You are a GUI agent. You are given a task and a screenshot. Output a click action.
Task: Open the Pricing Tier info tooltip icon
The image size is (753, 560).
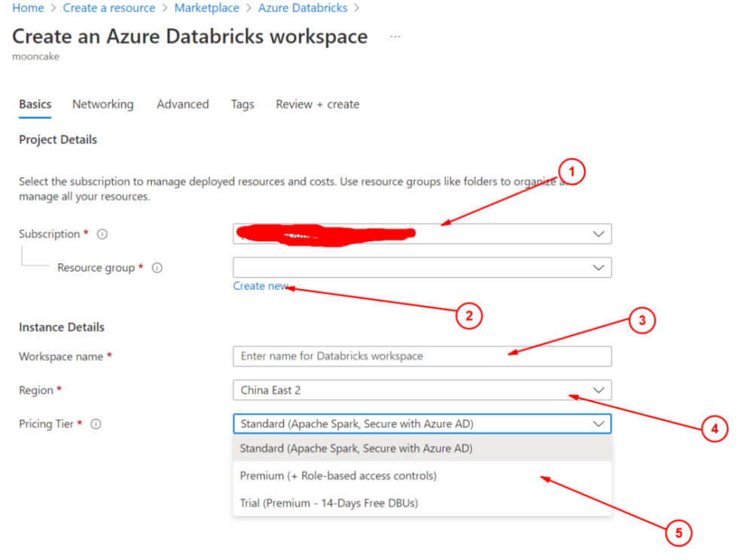[x=96, y=424]
